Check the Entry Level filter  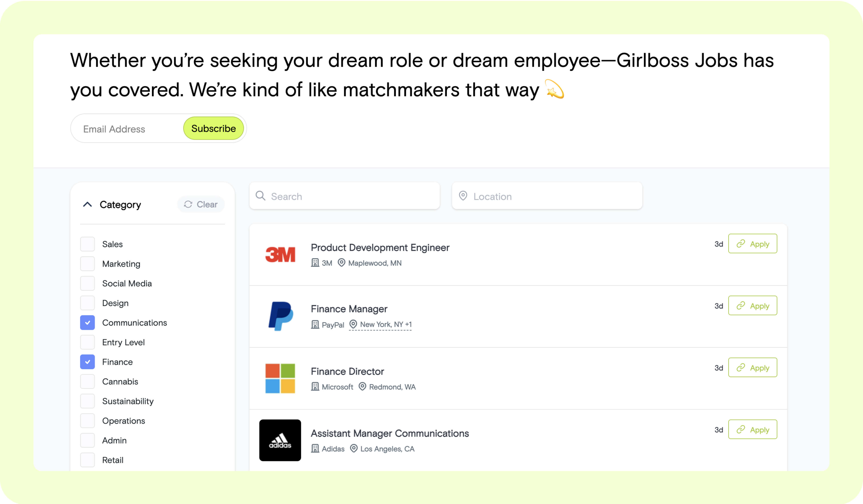(x=87, y=342)
